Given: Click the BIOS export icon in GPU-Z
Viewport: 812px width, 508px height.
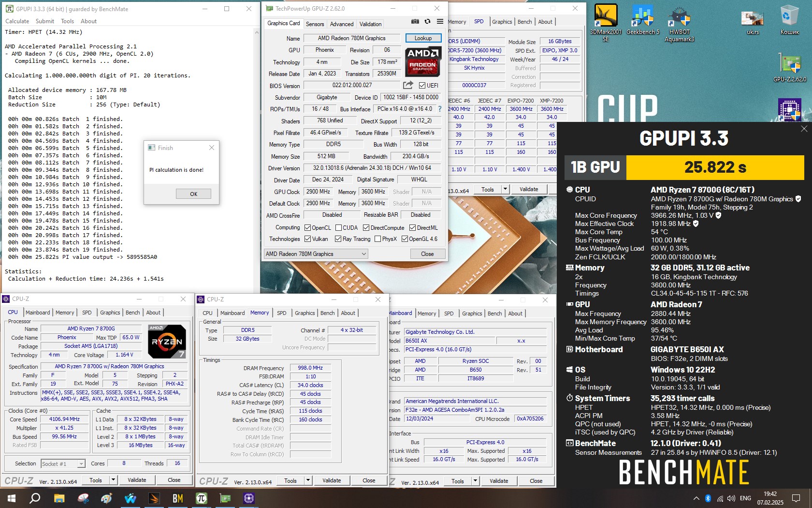Looking at the screenshot, I should pyautogui.click(x=408, y=85).
